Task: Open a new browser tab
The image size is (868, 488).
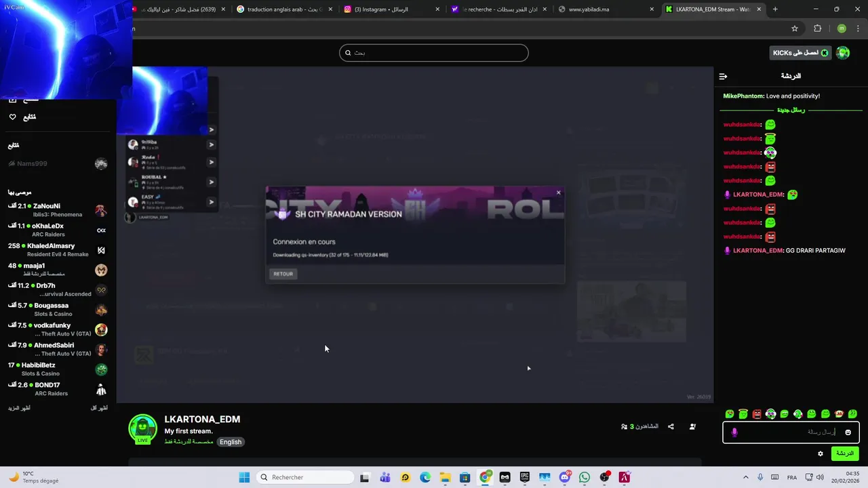Action: [x=775, y=9]
